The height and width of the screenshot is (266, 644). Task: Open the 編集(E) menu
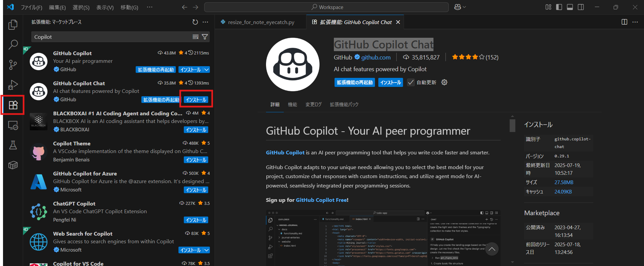pos(57,7)
